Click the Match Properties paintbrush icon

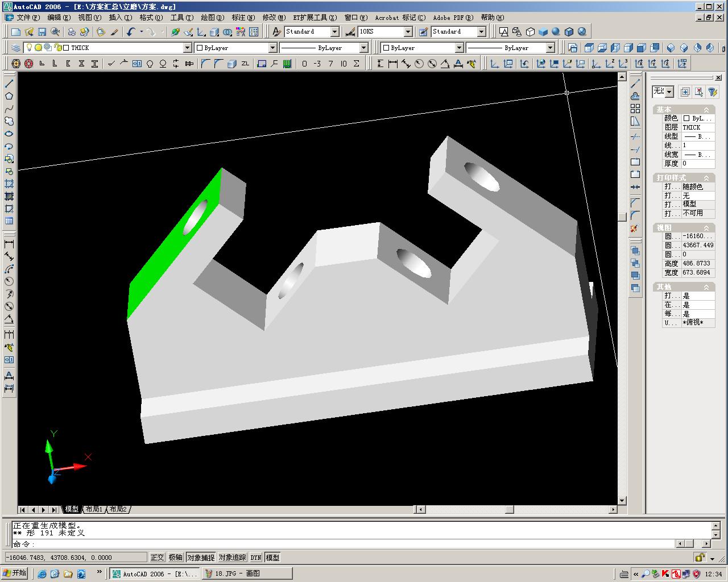114,32
